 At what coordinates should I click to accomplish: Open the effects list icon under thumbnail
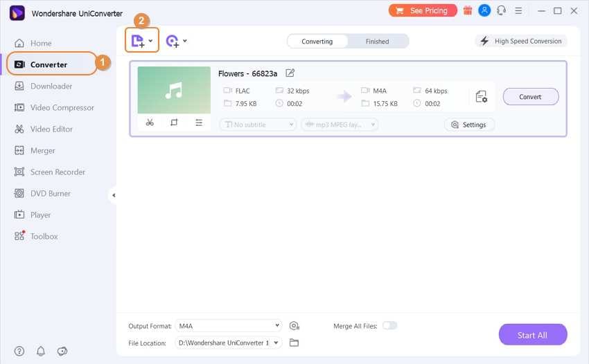click(x=199, y=122)
